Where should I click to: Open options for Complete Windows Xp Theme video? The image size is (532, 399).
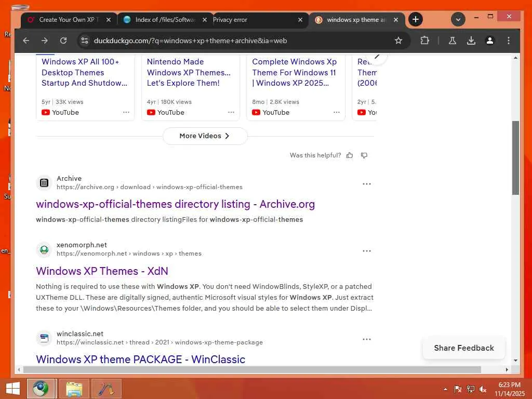click(336, 112)
